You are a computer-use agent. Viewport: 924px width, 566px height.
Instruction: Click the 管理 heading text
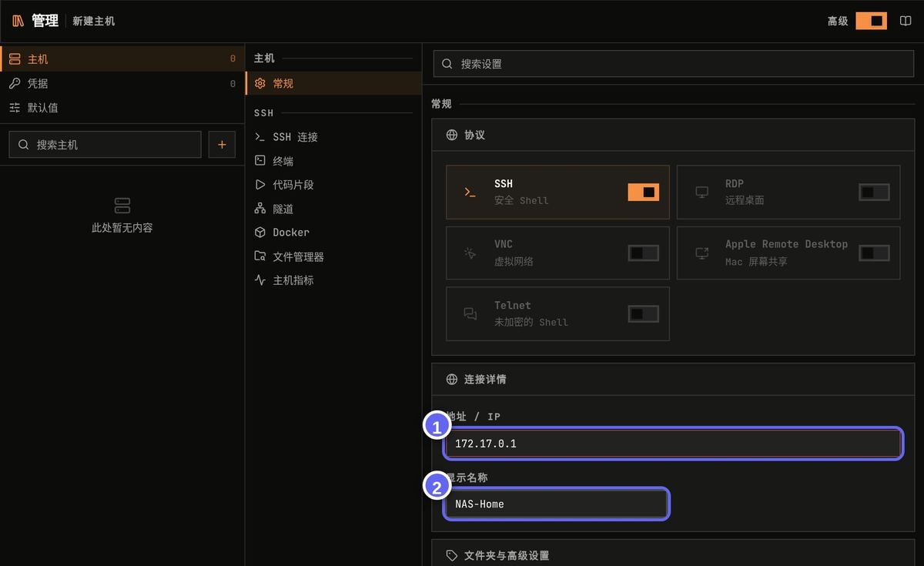pyautogui.click(x=45, y=21)
